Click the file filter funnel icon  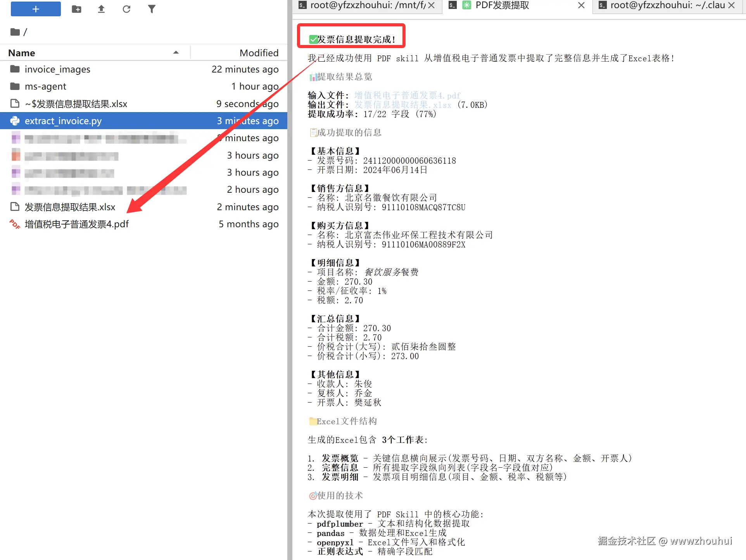(x=152, y=9)
